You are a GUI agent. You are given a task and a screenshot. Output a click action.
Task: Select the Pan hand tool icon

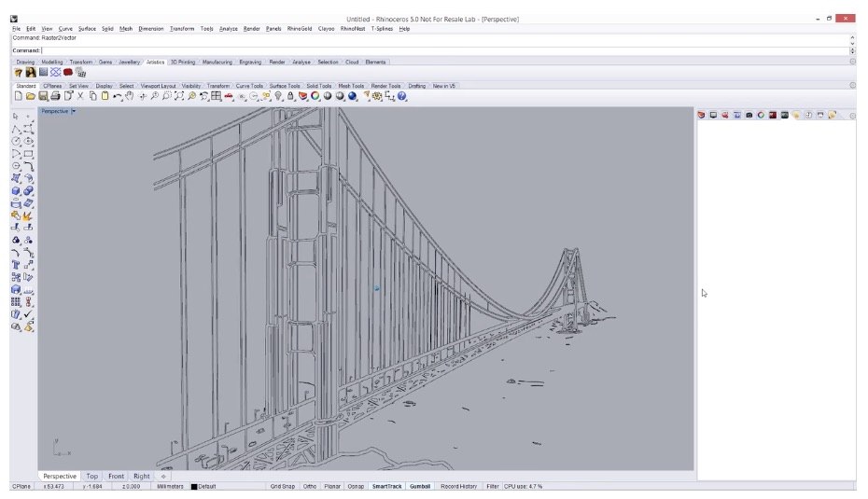click(130, 96)
